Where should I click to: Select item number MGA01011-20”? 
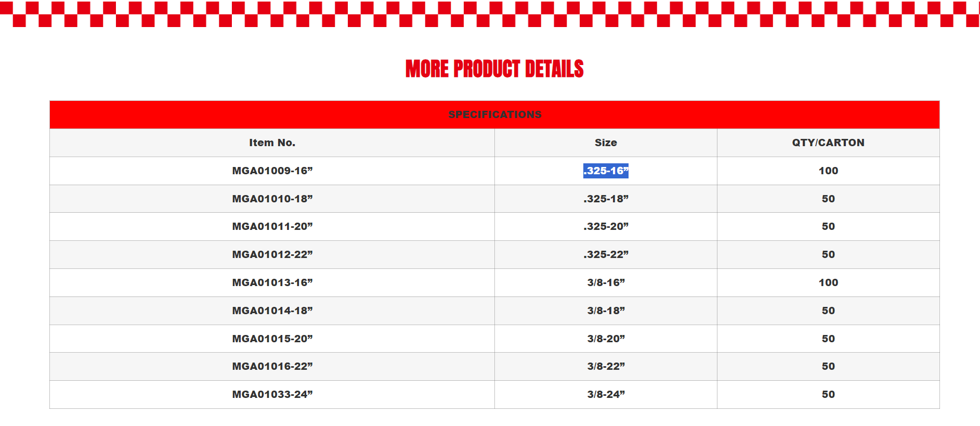coord(272,226)
